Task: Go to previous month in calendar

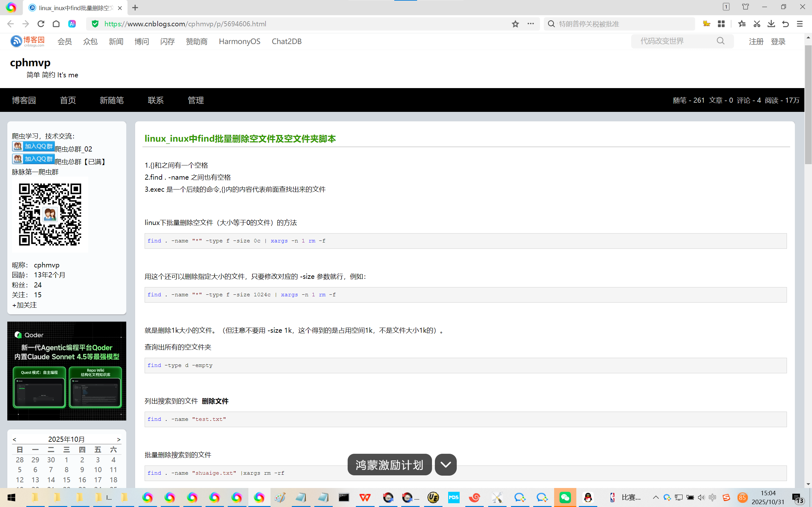Action: [x=14, y=439]
